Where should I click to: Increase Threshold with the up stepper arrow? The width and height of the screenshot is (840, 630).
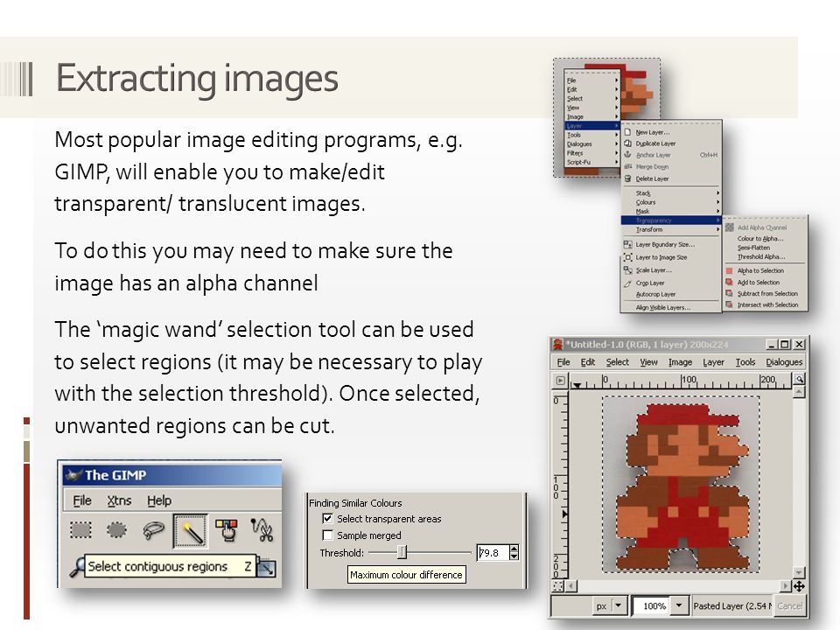point(514,549)
